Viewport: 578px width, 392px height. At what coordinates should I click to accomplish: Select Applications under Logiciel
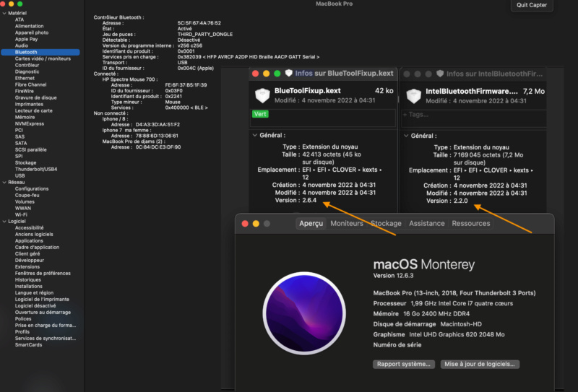click(x=29, y=241)
